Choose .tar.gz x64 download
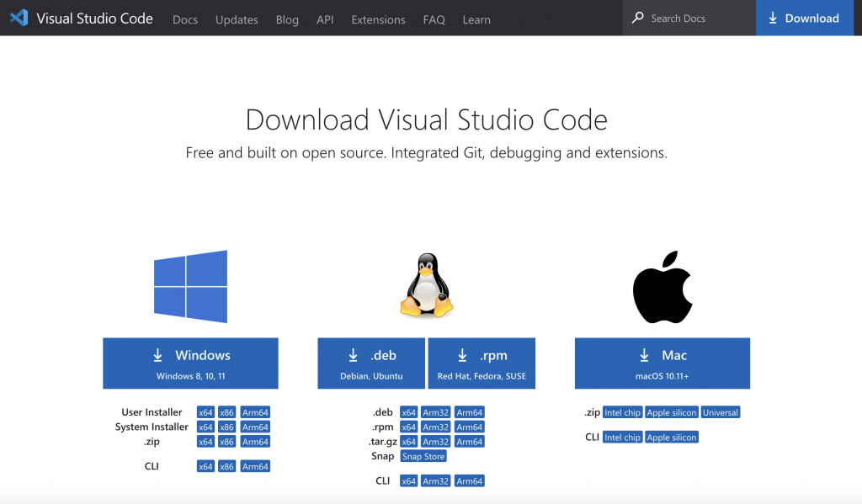The height and width of the screenshot is (504, 862). coord(408,442)
